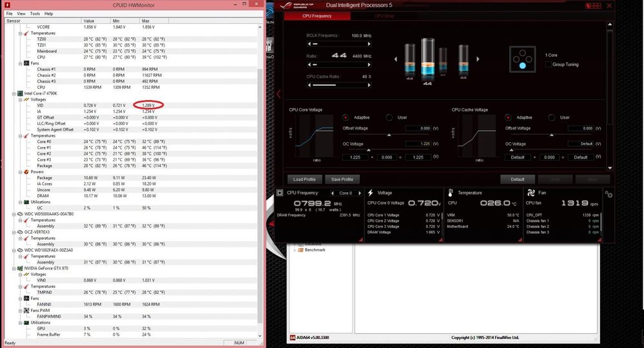Enable the Group Tuning checkbox
The width and height of the screenshot is (644, 348).
(548, 64)
